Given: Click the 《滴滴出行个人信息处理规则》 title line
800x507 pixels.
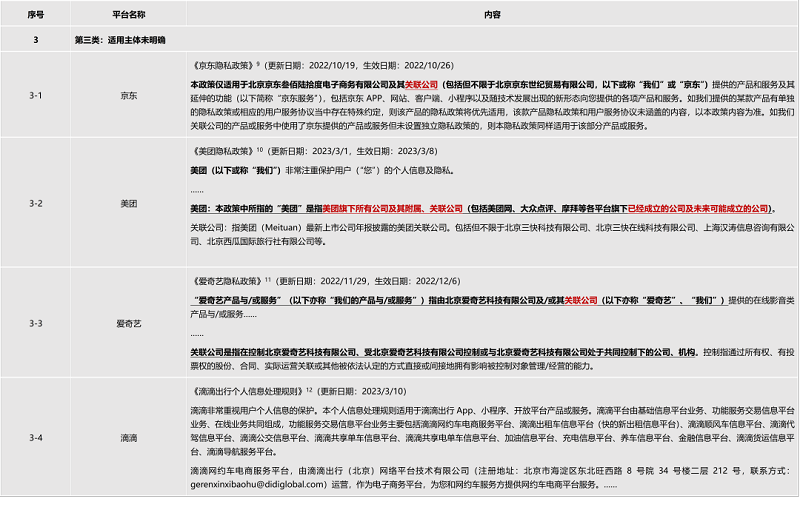Looking at the screenshot, I should tap(298, 391).
